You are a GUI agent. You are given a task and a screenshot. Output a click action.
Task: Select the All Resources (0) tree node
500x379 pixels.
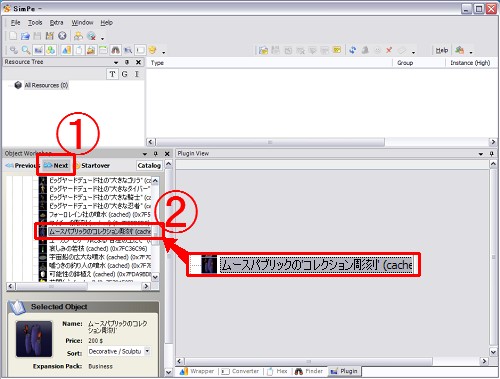point(46,85)
